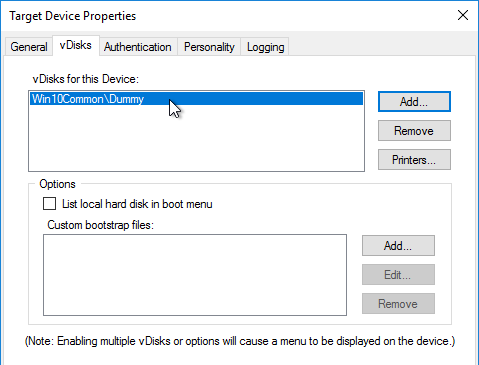Click the greyed-out Edit bootstrap button
This screenshot has width=479, height=365.
398,275
